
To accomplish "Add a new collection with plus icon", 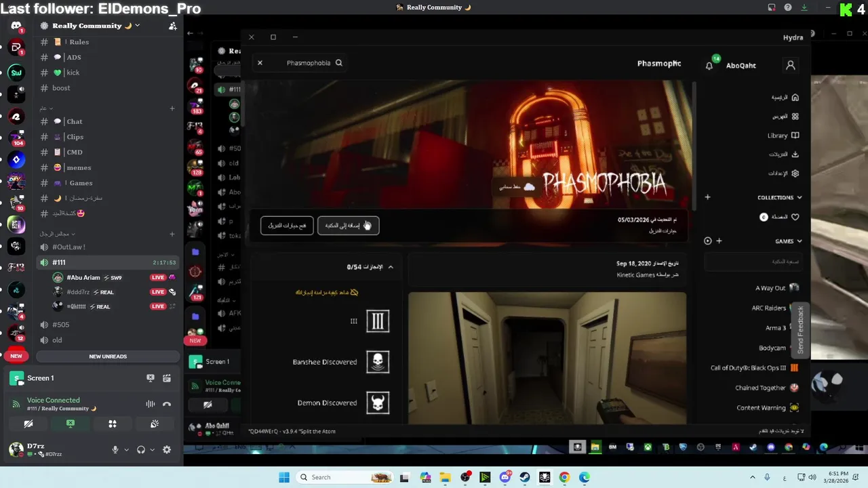I will click(707, 197).
